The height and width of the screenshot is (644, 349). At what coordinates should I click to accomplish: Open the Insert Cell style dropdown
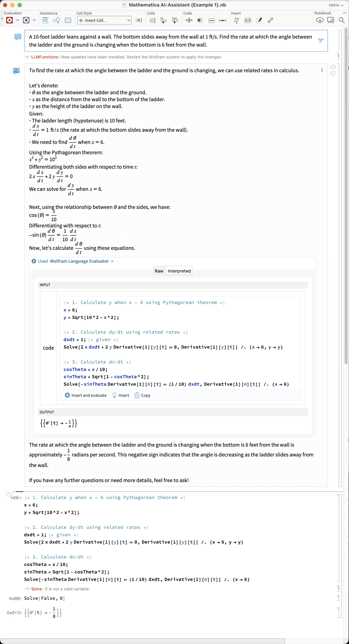(x=104, y=20)
